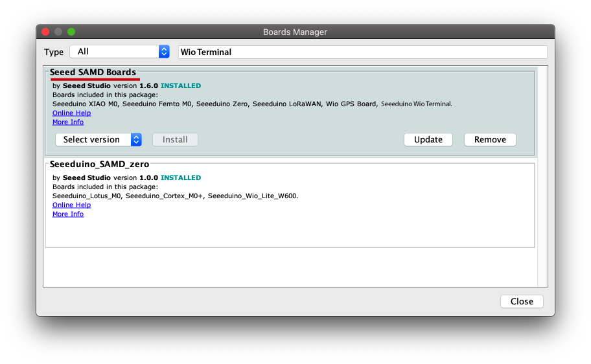Open More Info for Seeed SAMD Boards
The width and height of the screenshot is (591, 364).
(x=68, y=122)
